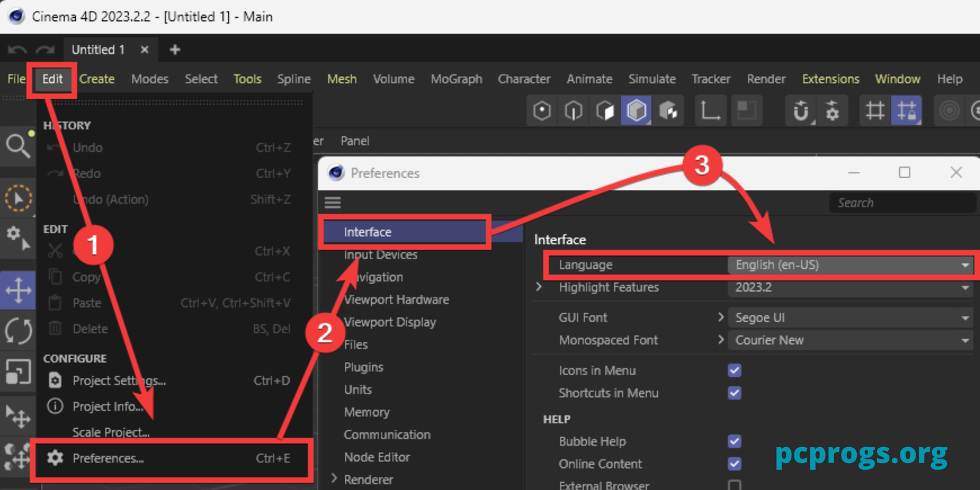Viewport: 980px width, 490px height.
Task: Select the gear-with-cursor tool icon
Action: click(x=18, y=239)
